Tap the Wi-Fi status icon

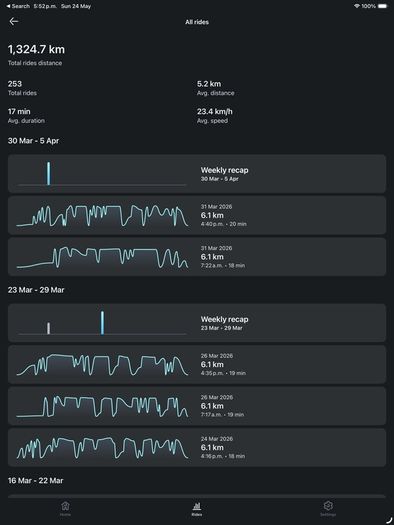pyautogui.click(x=357, y=6)
